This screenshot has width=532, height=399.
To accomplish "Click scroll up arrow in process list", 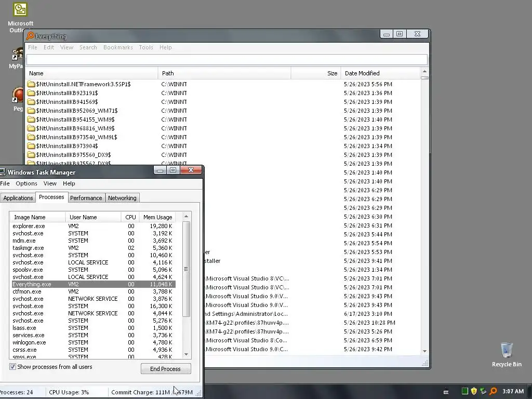I will tap(186, 216).
